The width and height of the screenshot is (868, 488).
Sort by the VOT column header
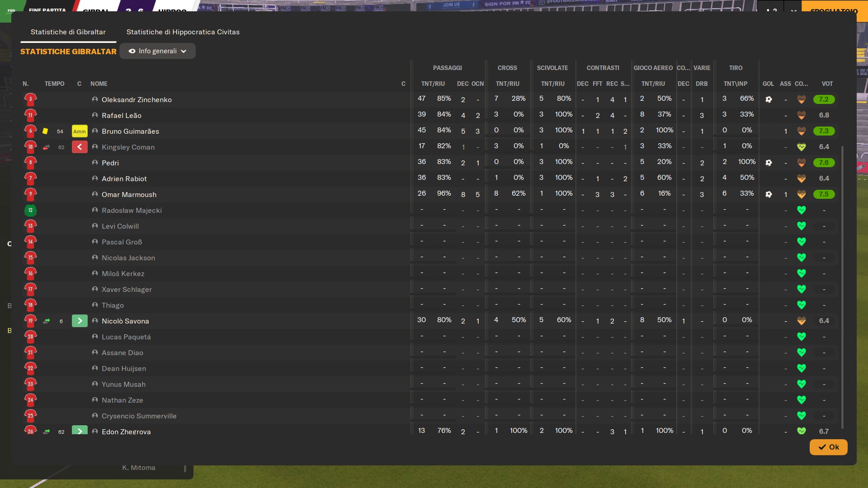click(x=827, y=84)
